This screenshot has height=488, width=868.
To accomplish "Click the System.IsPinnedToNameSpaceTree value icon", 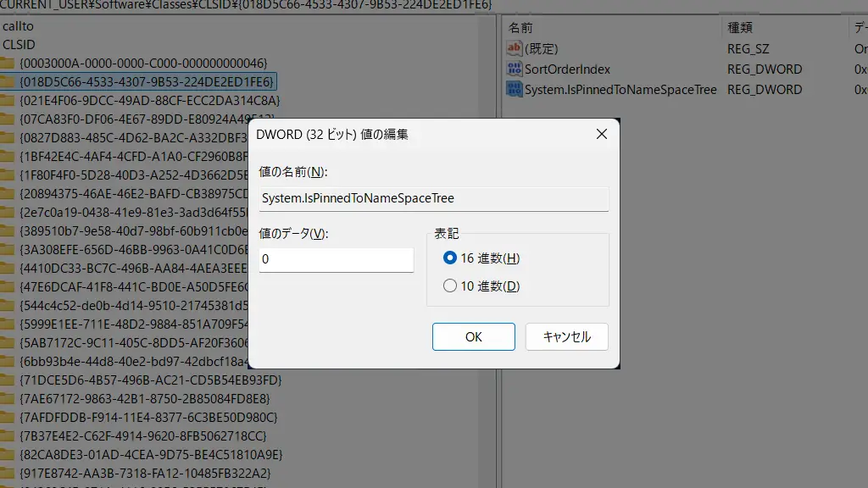I will (x=514, y=89).
